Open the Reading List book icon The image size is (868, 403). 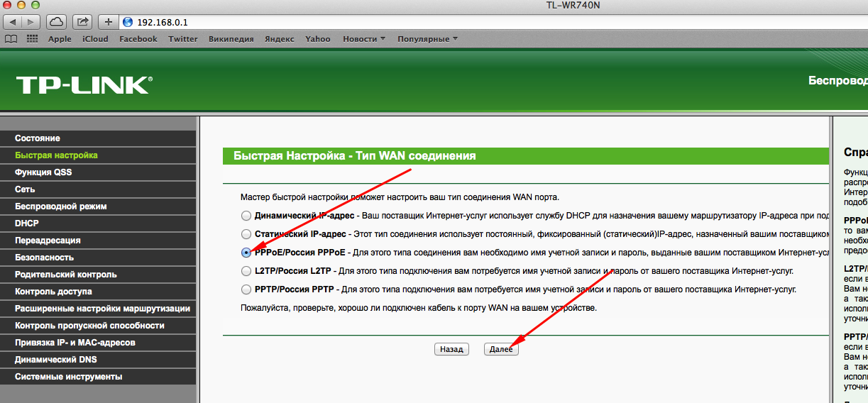(x=11, y=39)
